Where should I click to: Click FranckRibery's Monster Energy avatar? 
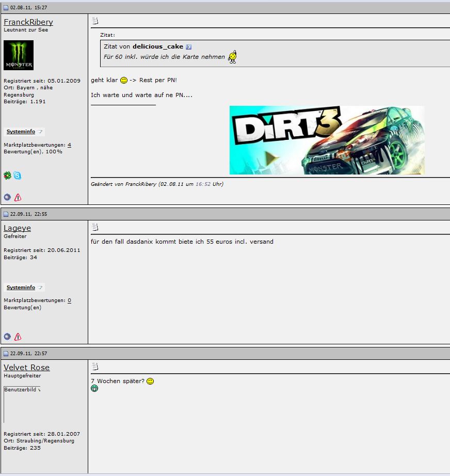19,55
